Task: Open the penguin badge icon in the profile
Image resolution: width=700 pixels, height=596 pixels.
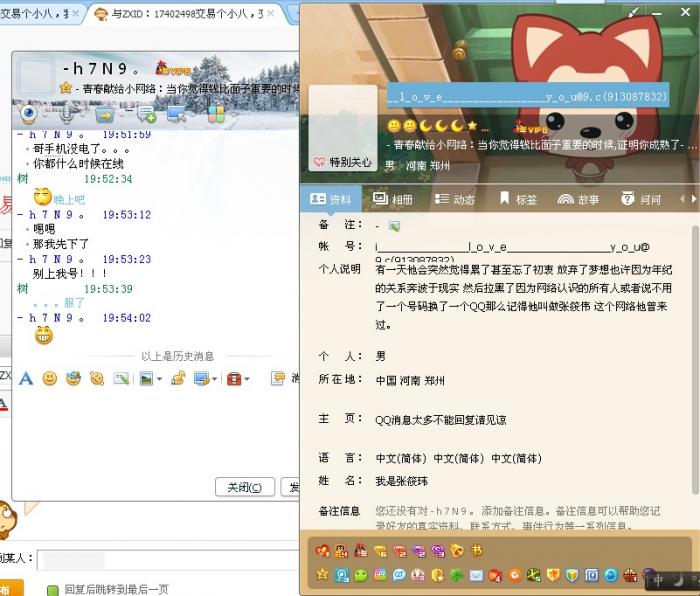Action: [342, 551]
